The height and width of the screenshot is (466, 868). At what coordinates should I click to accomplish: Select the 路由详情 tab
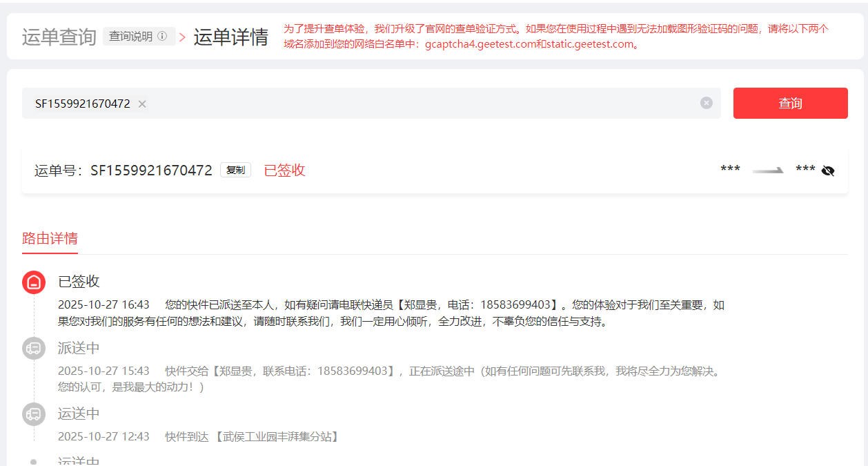click(x=50, y=239)
